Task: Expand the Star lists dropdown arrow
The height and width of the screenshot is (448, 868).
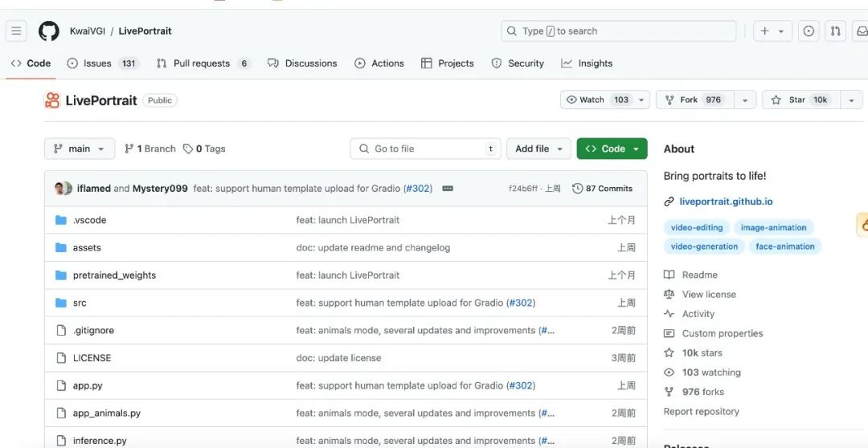Action: pyautogui.click(x=851, y=100)
